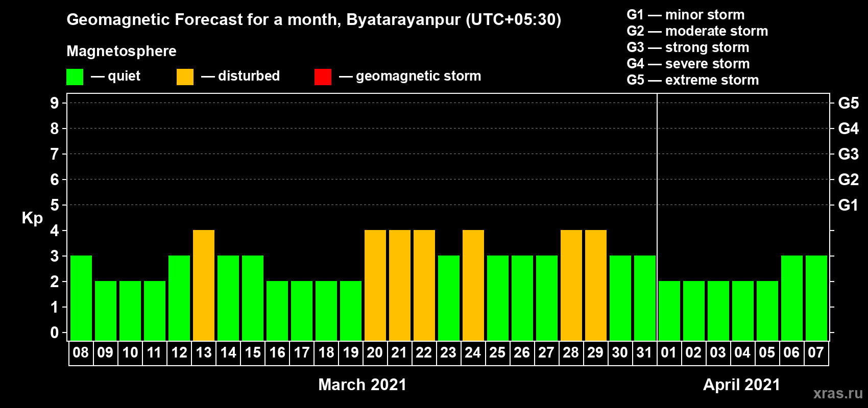The height and width of the screenshot is (408, 868).
Task: Click the April date label 06
Action: click(791, 353)
